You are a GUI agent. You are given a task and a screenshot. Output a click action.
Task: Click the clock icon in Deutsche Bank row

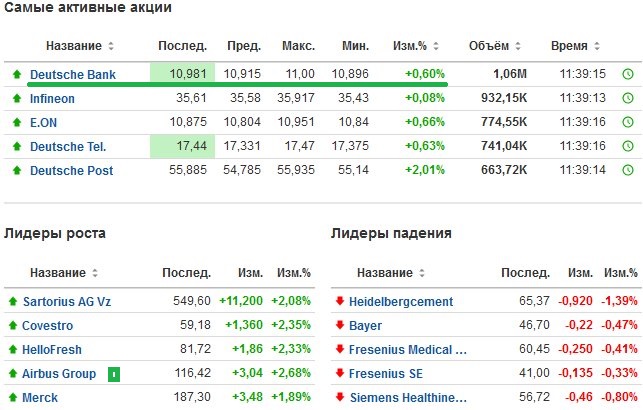628,74
